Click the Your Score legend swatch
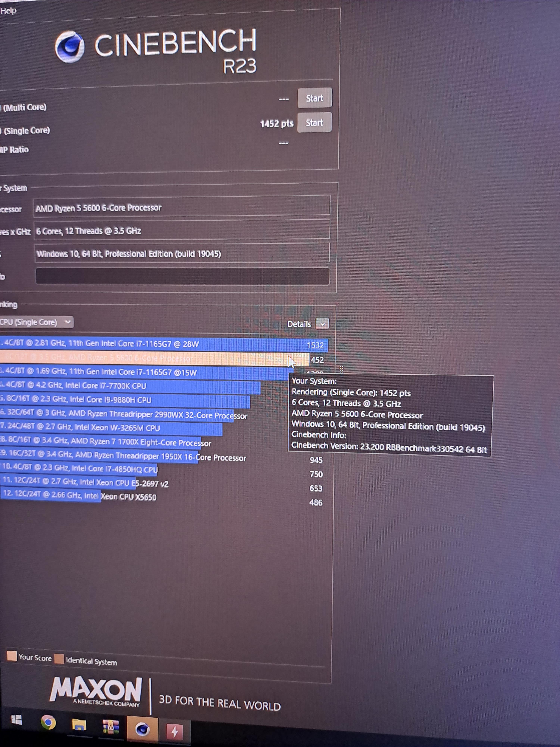The height and width of the screenshot is (747, 560). pyautogui.click(x=12, y=656)
